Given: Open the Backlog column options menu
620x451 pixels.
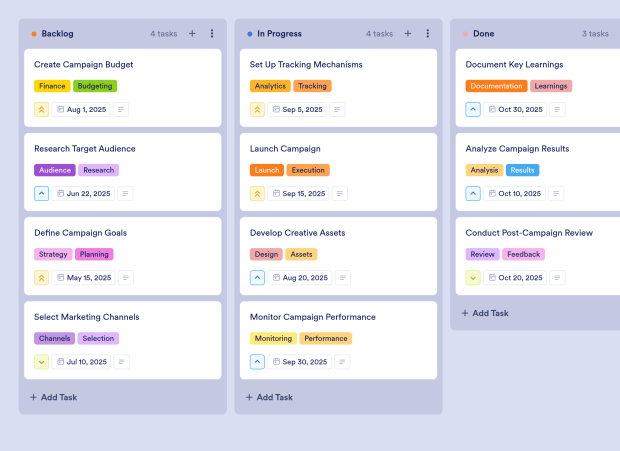Looking at the screenshot, I should [212, 34].
